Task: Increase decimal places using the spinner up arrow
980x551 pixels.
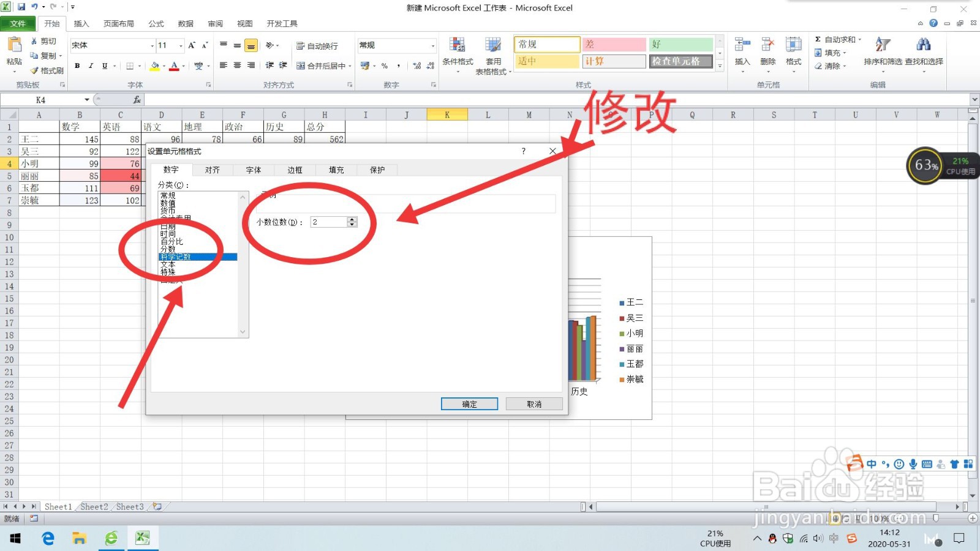Action: pyautogui.click(x=352, y=219)
